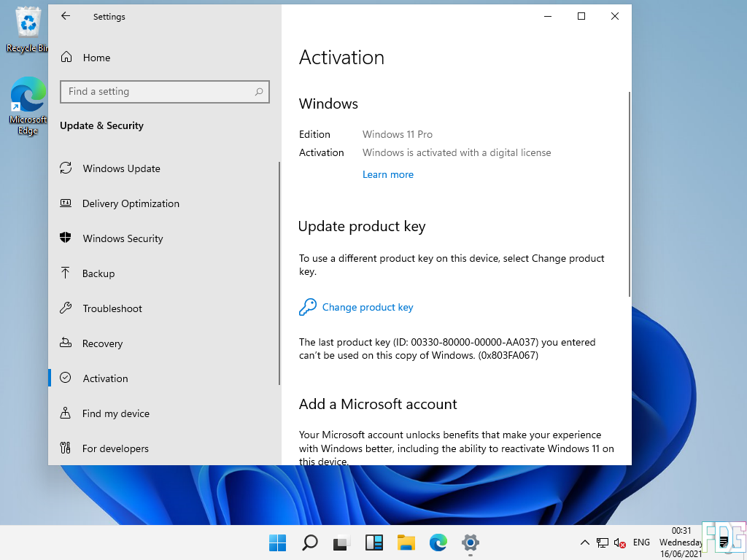This screenshot has height=560, width=747.
Task: Launch File Explorer from taskbar
Action: pos(406,542)
